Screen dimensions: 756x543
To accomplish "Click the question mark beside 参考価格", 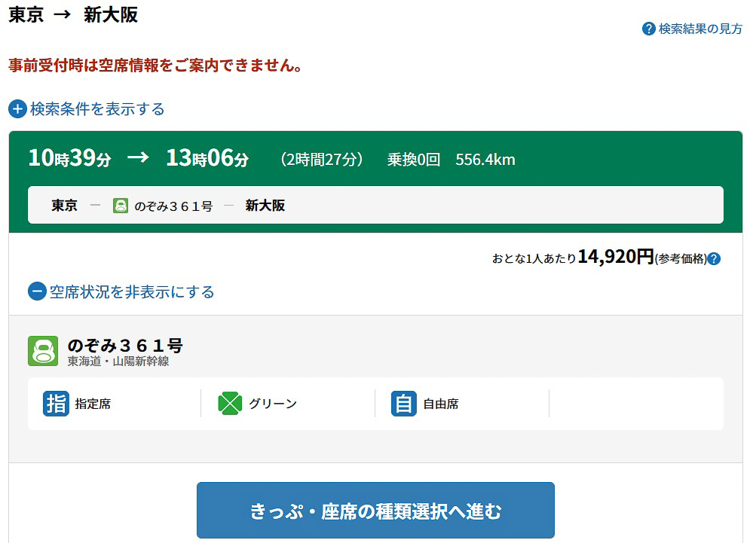I will coord(715,258).
